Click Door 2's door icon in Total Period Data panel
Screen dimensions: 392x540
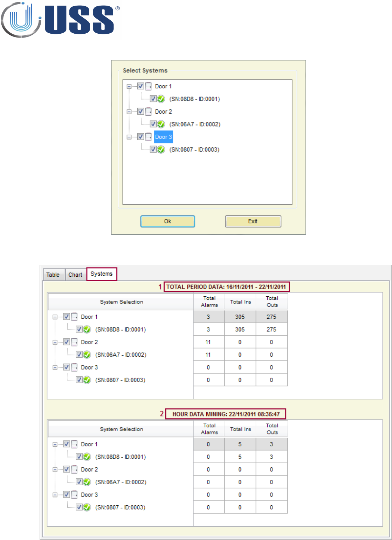[x=74, y=342]
